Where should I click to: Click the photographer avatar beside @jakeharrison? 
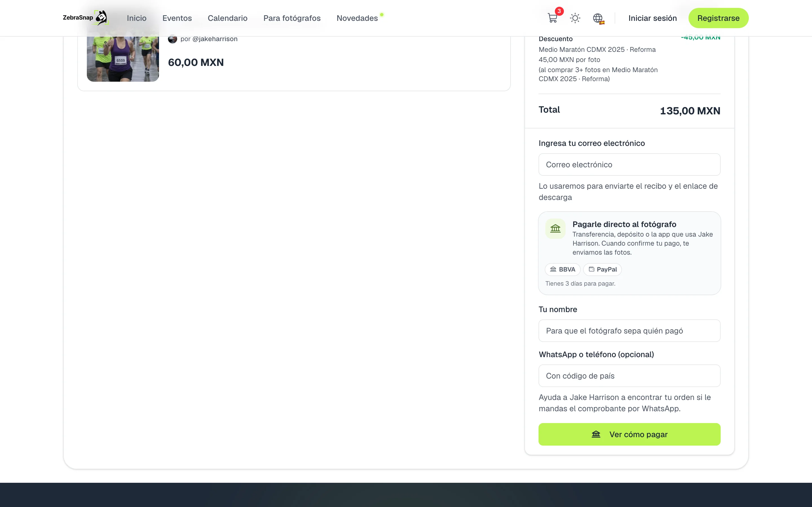point(173,39)
